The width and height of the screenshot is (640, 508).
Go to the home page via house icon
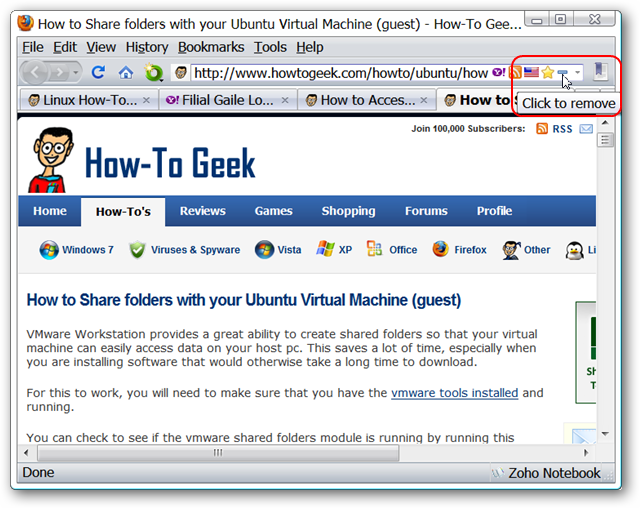(x=126, y=73)
